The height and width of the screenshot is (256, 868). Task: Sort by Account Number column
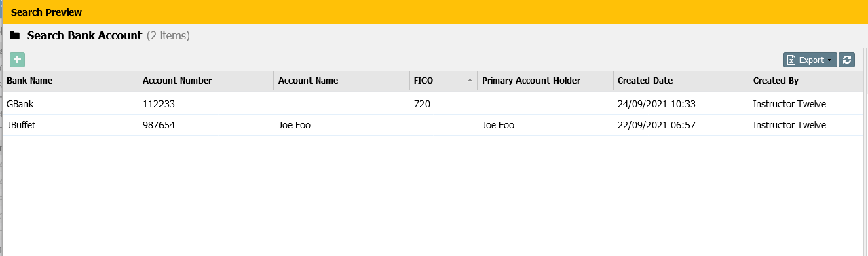[x=177, y=80]
